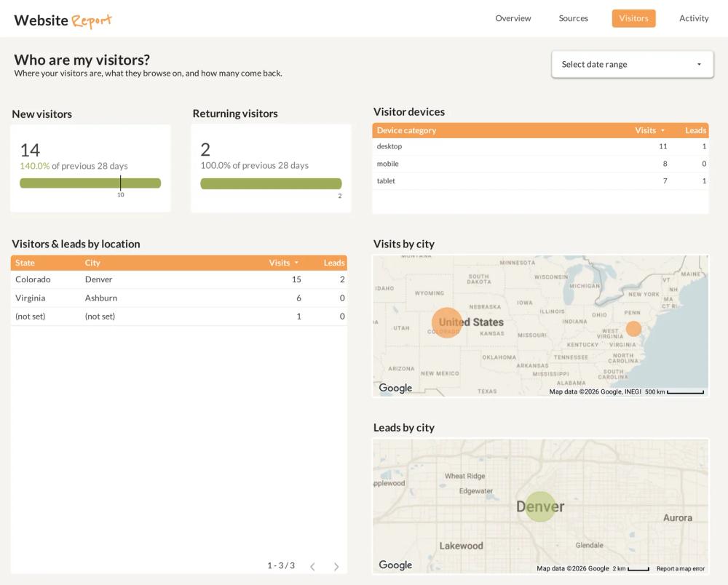This screenshot has height=585, width=728.
Task: Click the green Denver bubble on leads map
Action: coord(539,506)
